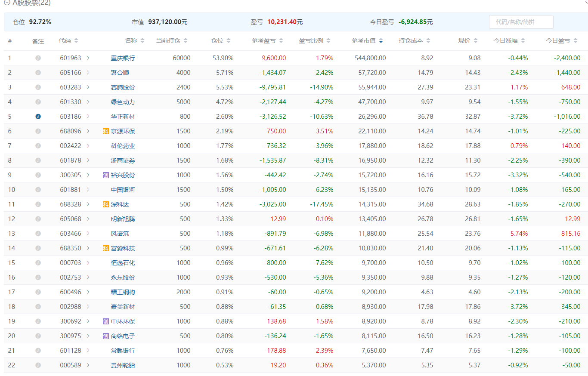Viewport: 588px width, 376px height.
Task: Collapse the A股股票 section
Action: coord(7,3)
